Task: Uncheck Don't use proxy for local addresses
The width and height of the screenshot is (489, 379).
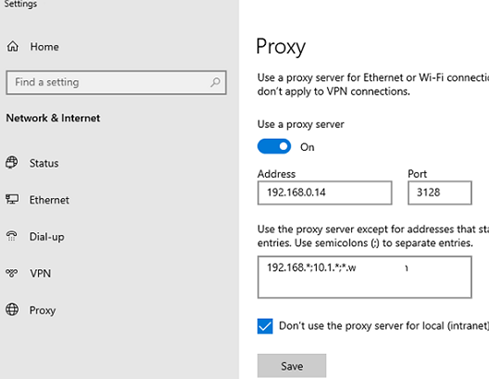Action: click(265, 326)
